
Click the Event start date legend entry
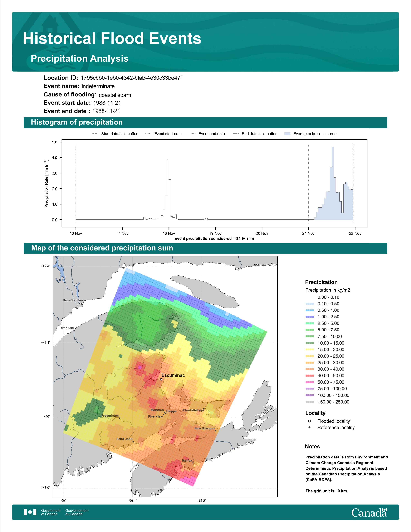pos(163,134)
